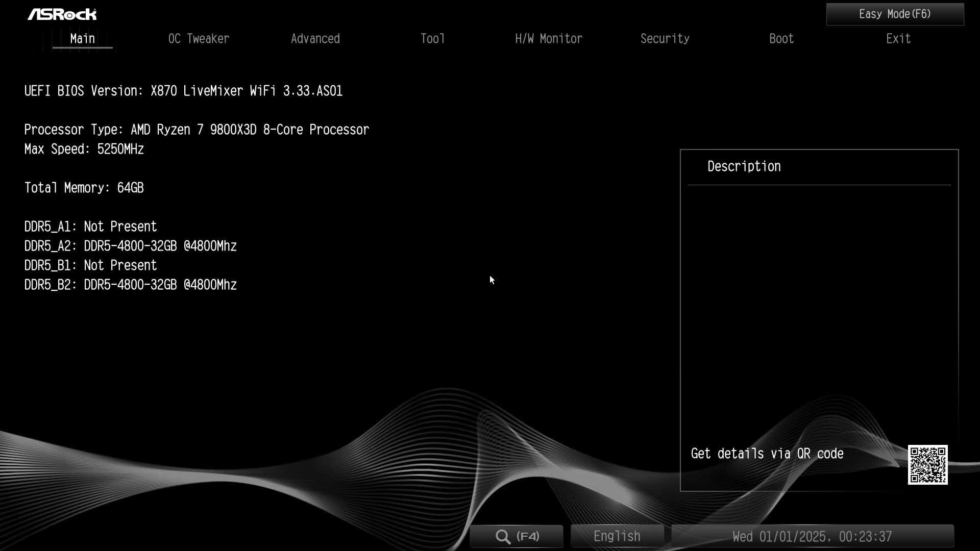This screenshot has height=551, width=980.
Task: Go to the Tool tab
Action: coord(432,39)
